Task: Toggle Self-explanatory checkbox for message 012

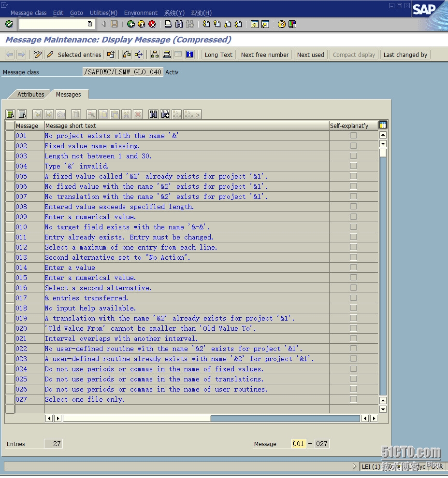Action: 353,247
